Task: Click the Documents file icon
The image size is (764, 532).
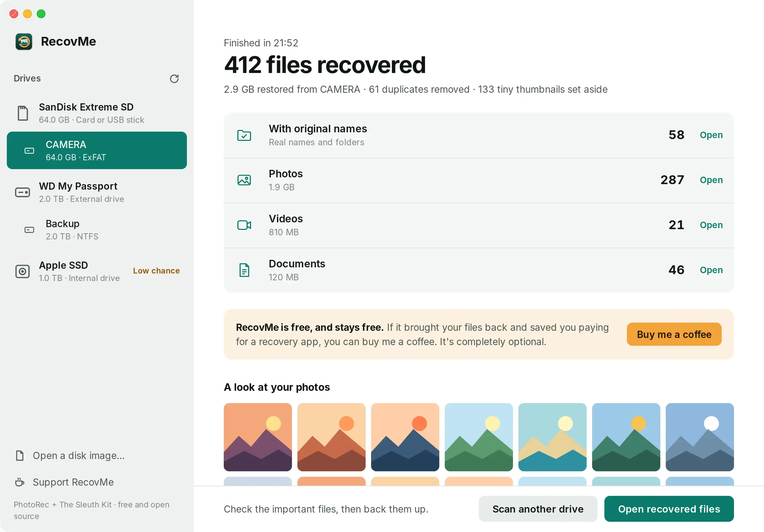Action: [x=244, y=270]
